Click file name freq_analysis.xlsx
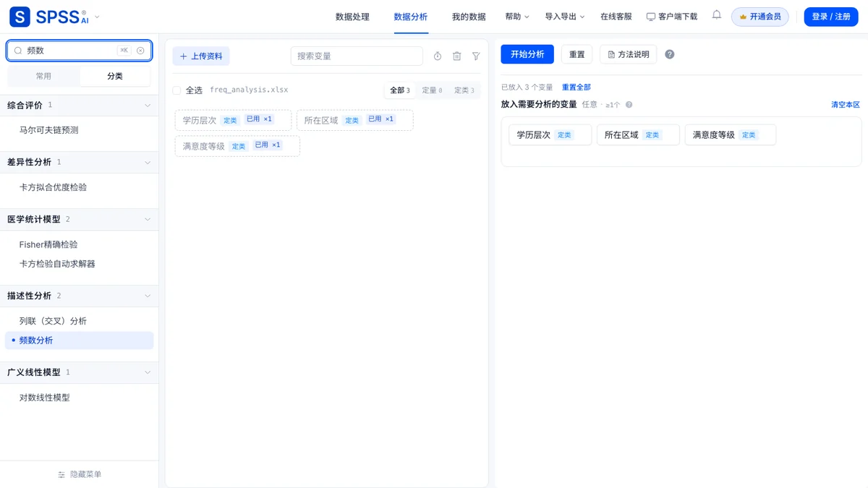Viewport: 868px width, 488px height. [249, 90]
